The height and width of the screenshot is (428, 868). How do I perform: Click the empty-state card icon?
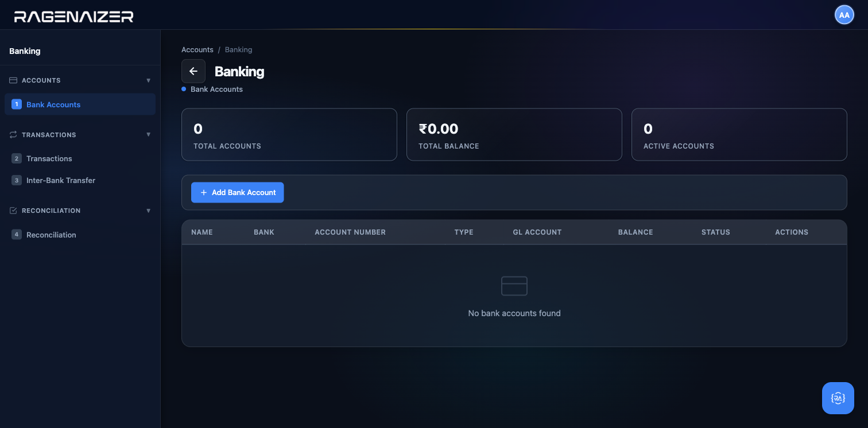[514, 286]
